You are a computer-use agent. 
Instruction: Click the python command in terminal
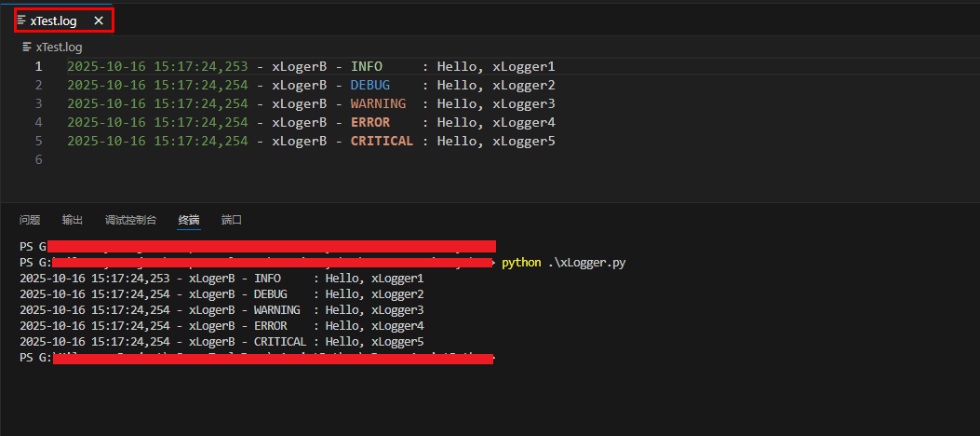click(521, 264)
